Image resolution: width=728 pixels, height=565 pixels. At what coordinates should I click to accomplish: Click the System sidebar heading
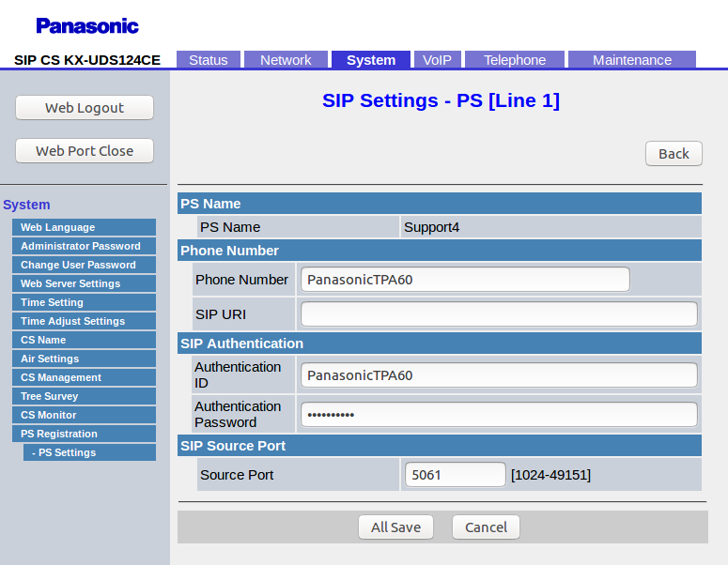(x=26, y=205)
